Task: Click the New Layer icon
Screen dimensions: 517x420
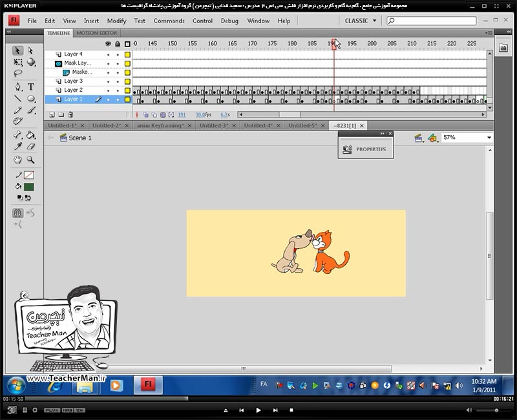Action: tap(52, 115)
